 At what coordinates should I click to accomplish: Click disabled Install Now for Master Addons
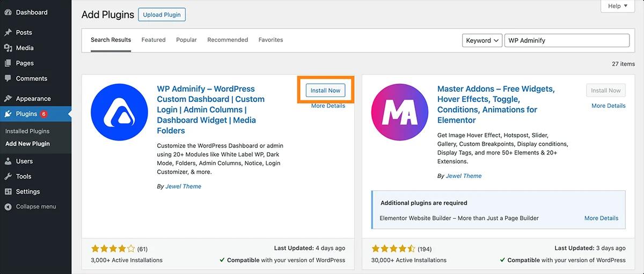coord(606,91)
